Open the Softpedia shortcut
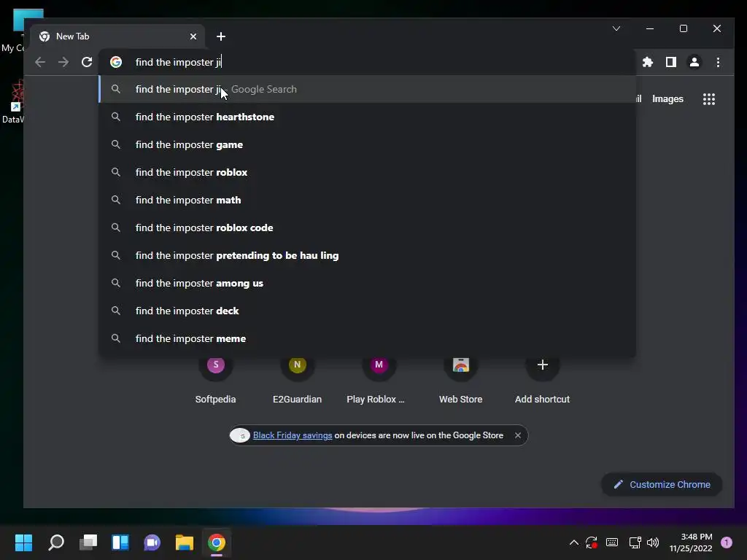Image resolution: width=747 pixels, height=560 pixels. point(215,379)
